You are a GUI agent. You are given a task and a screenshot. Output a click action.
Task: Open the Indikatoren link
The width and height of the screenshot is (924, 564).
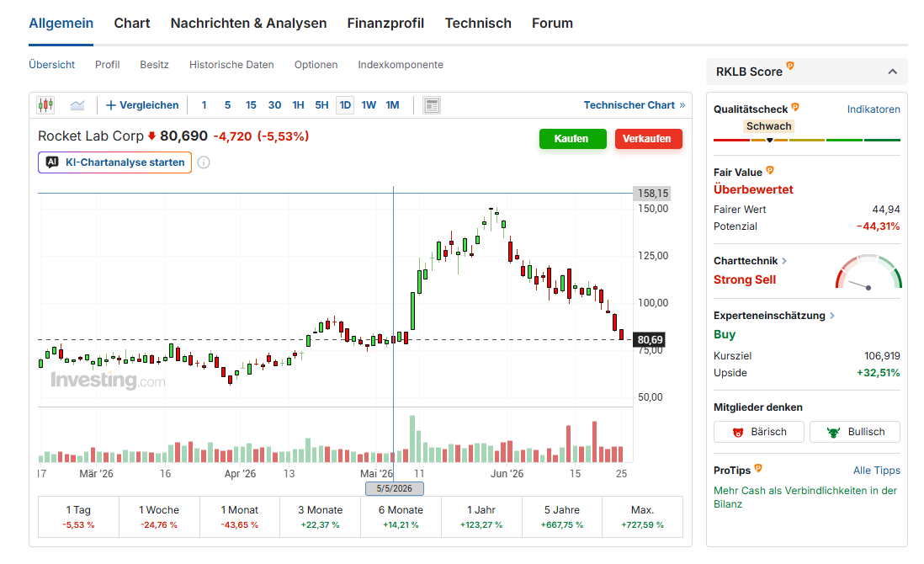[x=874, y=109]
